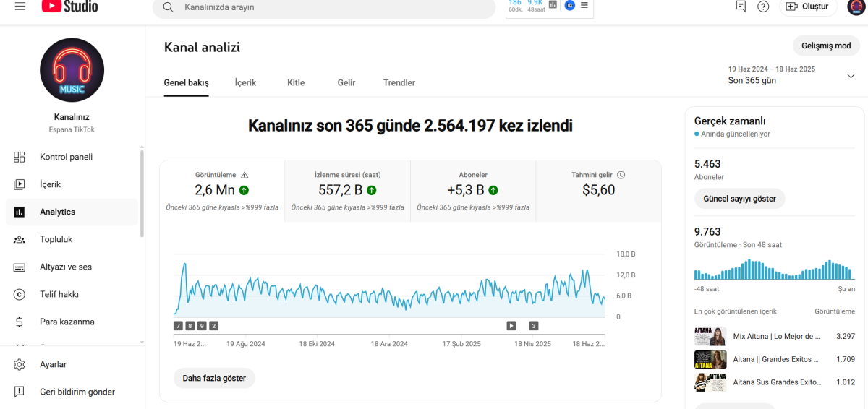Open video Aitana || Grandes Exitos

[x=776, y=358]
